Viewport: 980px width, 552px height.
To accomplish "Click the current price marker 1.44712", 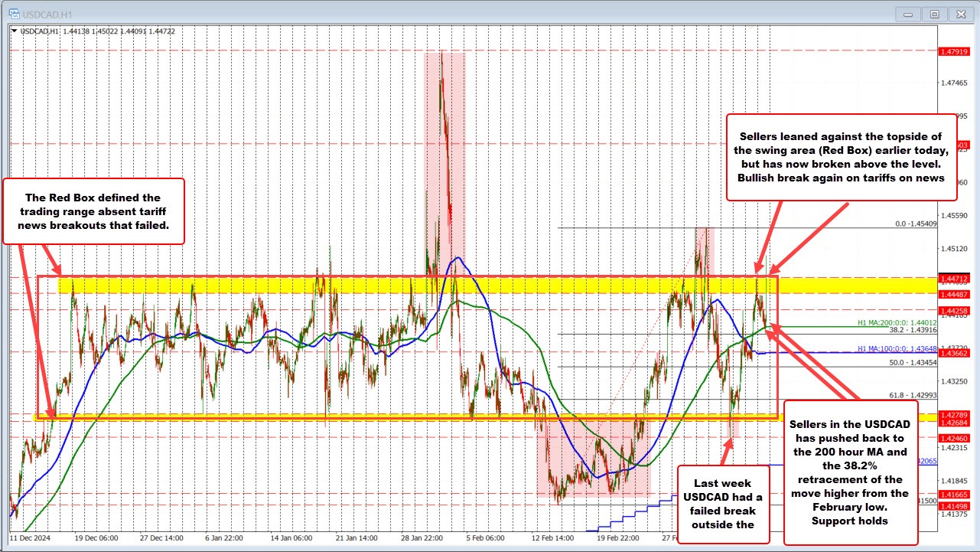I will click(x=953, y=279).
